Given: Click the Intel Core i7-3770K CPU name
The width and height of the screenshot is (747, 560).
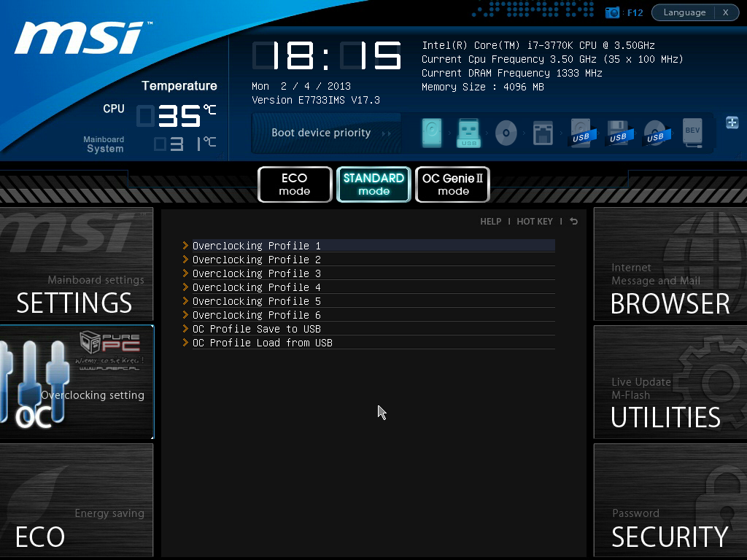Looking at the screenshot, I should (x=538, y=45).
